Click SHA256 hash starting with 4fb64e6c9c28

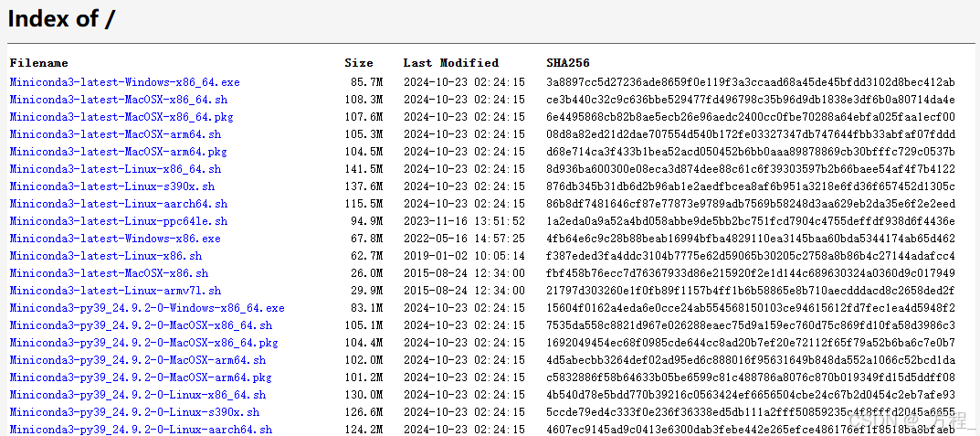point(751,239)
